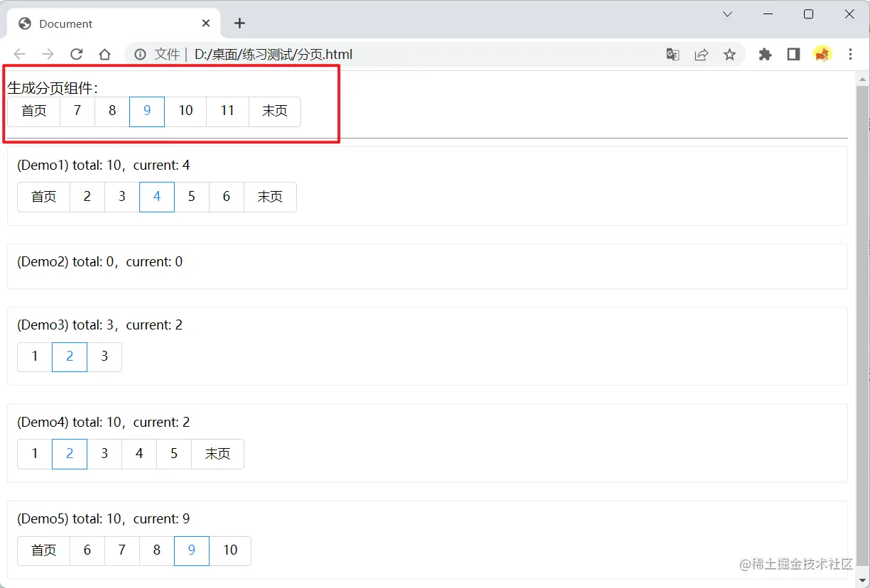Select page 2 in Demo1 pagination
Image resolution: width=870 pixels, height=588 pixels.
[87, 197]
